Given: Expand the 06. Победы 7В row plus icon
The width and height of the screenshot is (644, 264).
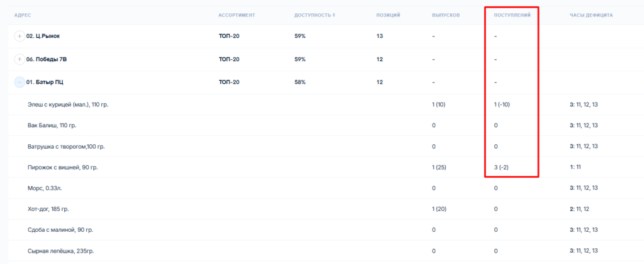Looking at the screenshot, I should (19, 59).
